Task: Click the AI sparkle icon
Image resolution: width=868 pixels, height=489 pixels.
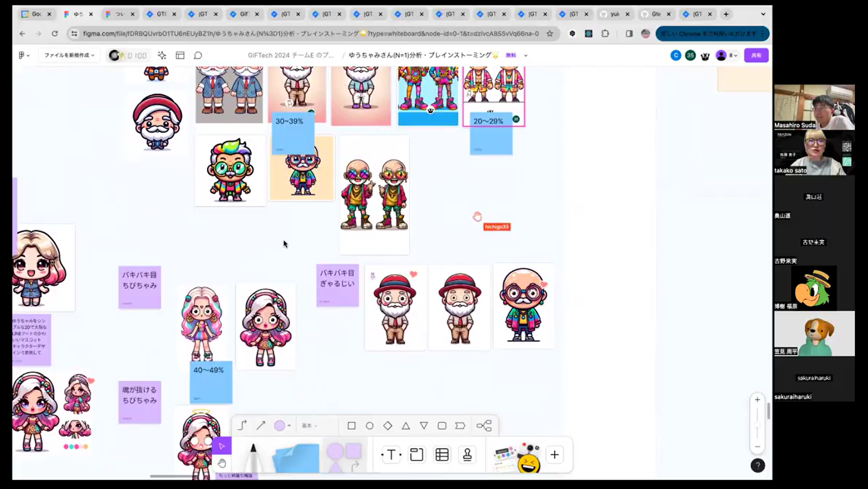Action: pos(162,55)
